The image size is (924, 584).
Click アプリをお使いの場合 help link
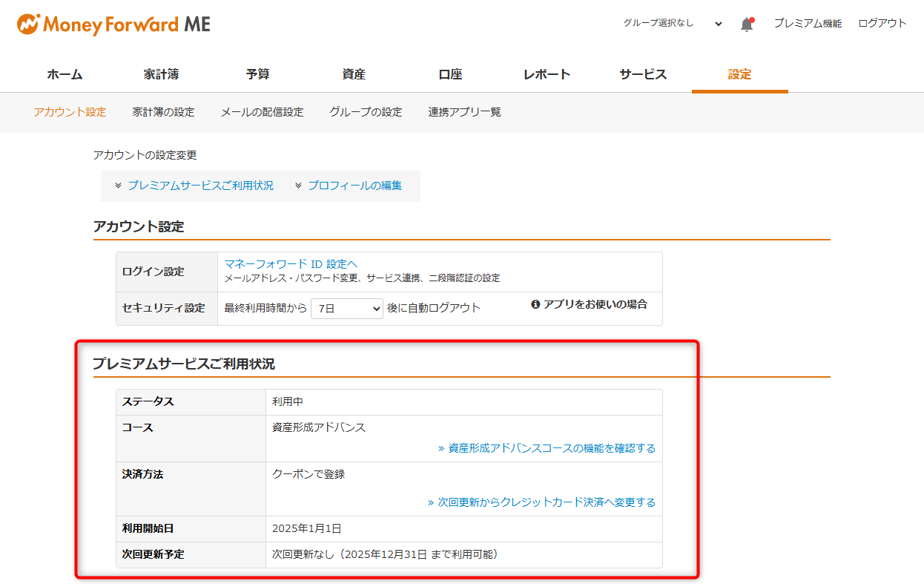tap(595, 304)
